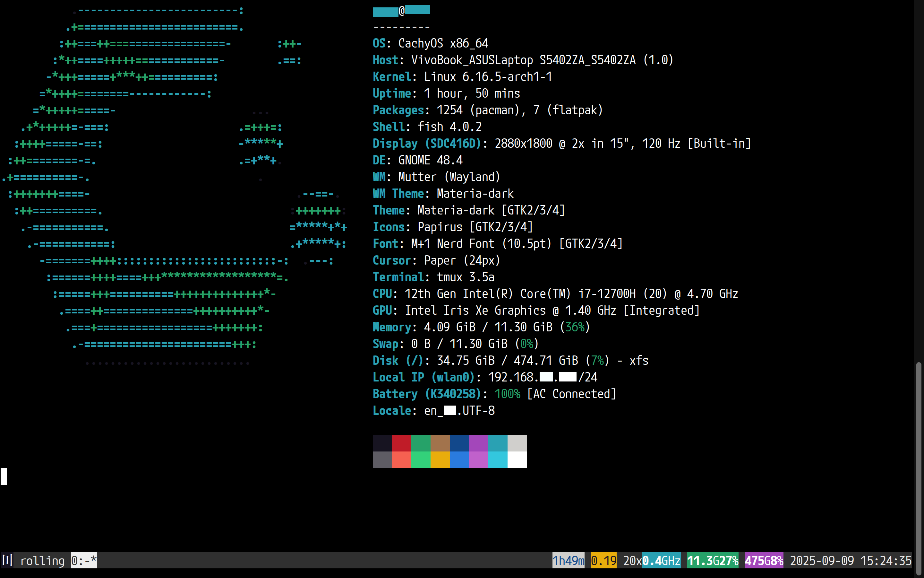Viewport: 924px width, 578px height.
Task: Click the yellow swatch in the bottom row
Action: pyautogui.click(x=440, y=460)
